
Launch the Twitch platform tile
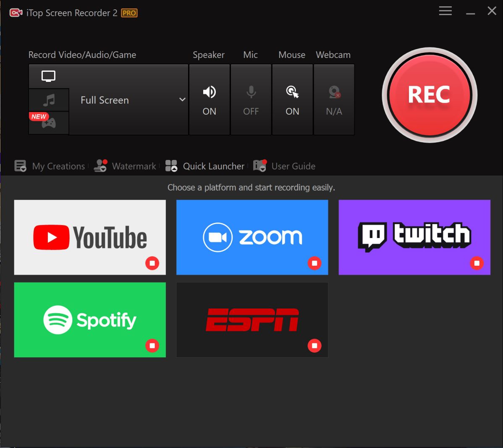pos(414,237)
